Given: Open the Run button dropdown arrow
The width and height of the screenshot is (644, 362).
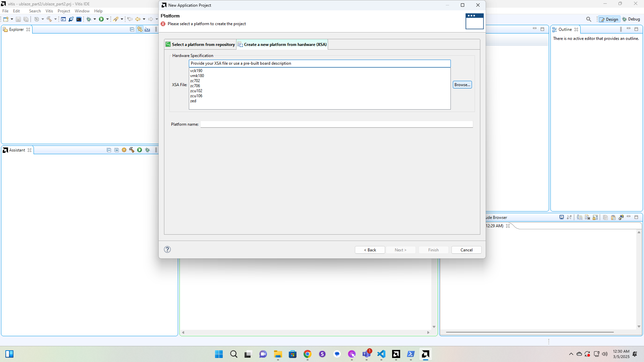Looking at the screenshot, I should click(x=107, y=19).
